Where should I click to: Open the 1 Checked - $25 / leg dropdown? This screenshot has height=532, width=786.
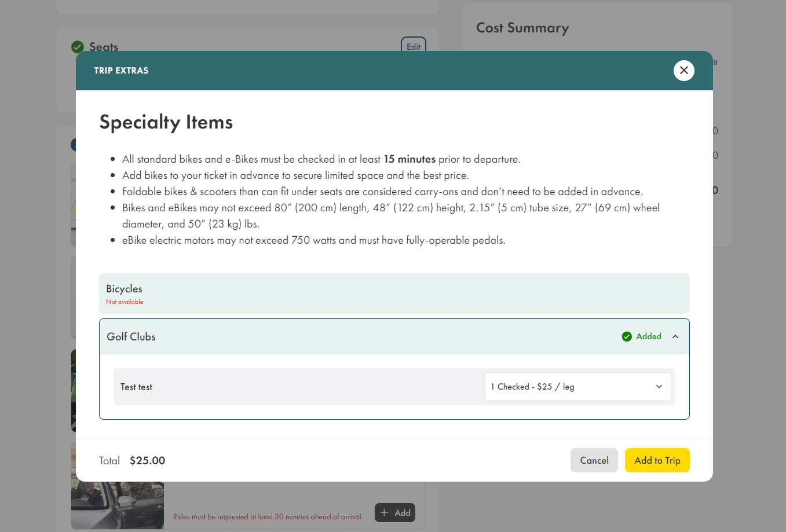tap(577, 386)
